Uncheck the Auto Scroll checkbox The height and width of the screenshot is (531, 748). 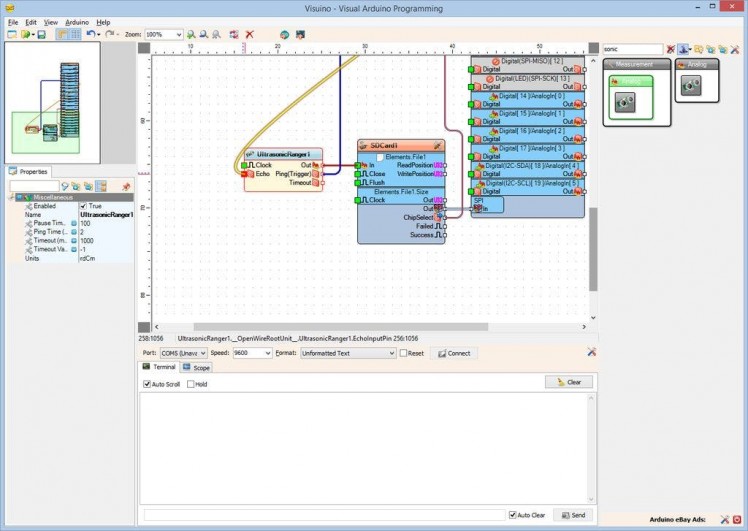coord(148,384)
